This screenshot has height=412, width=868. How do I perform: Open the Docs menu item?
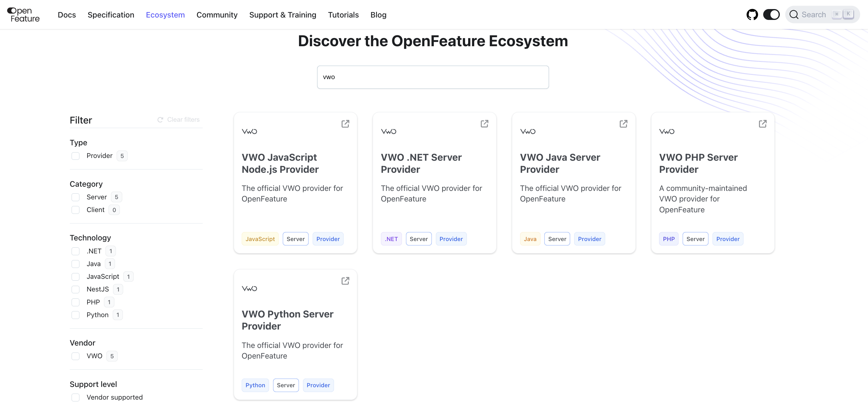coord(67,15)
